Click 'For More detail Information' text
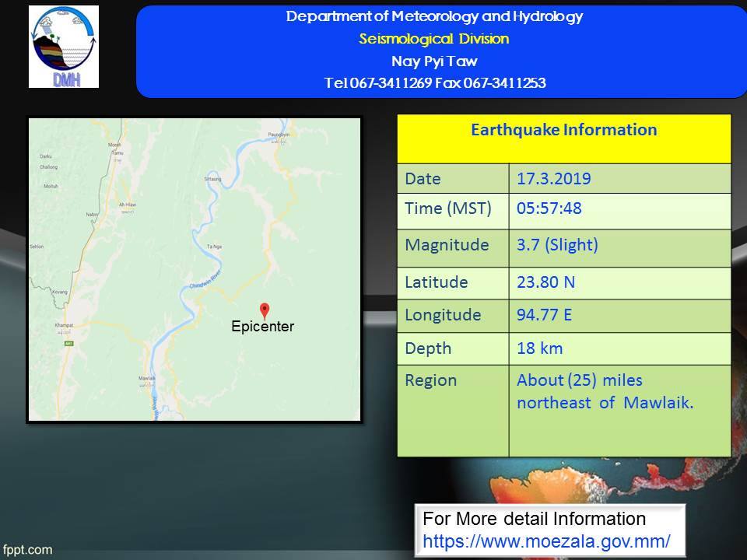 tap(534, 519)
